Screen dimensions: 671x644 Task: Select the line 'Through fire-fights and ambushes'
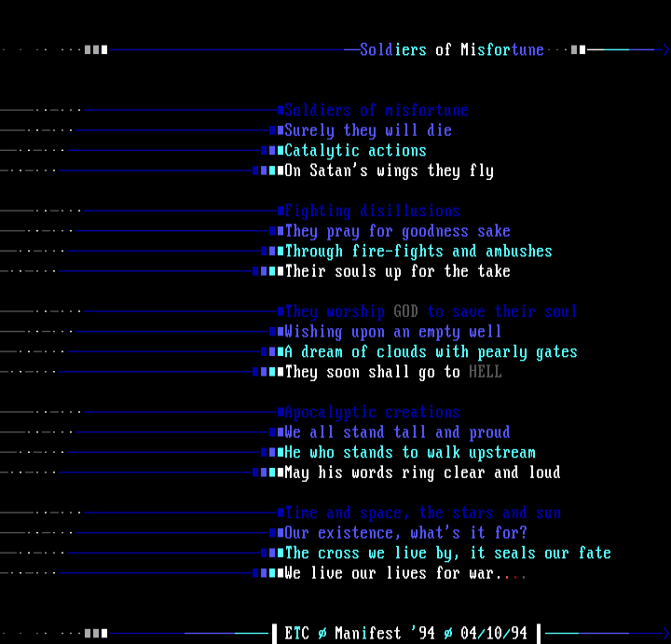pos(418,251)
